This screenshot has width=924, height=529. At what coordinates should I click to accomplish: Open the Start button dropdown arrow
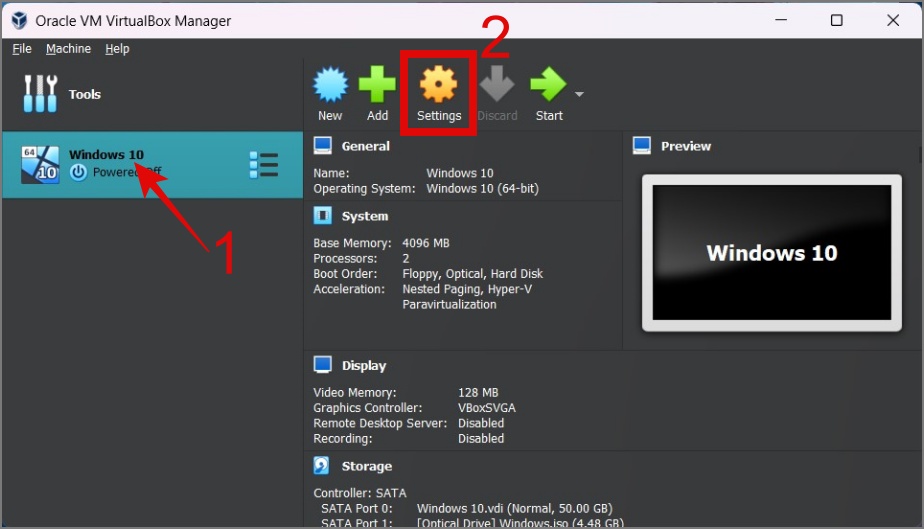click(579, 94)
